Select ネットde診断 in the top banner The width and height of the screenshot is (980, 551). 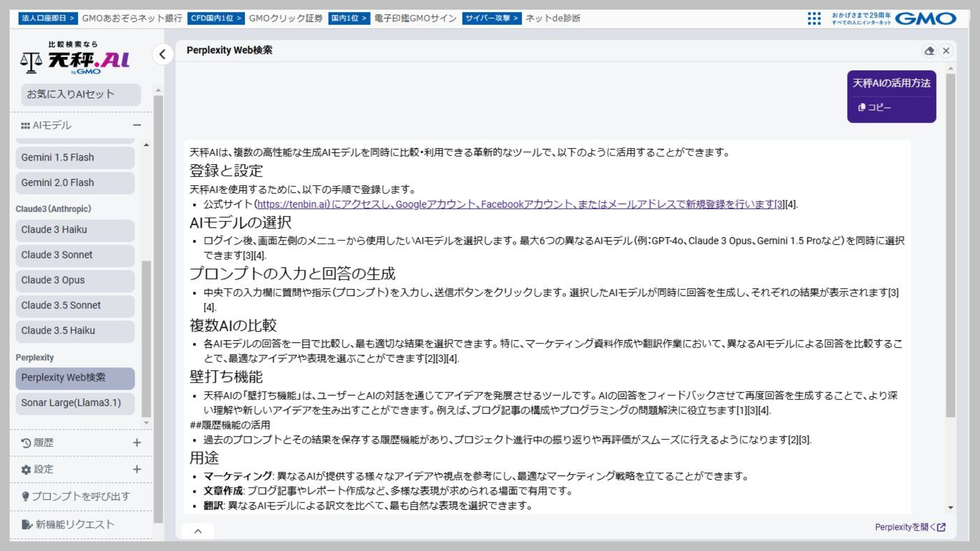[553, 19]
